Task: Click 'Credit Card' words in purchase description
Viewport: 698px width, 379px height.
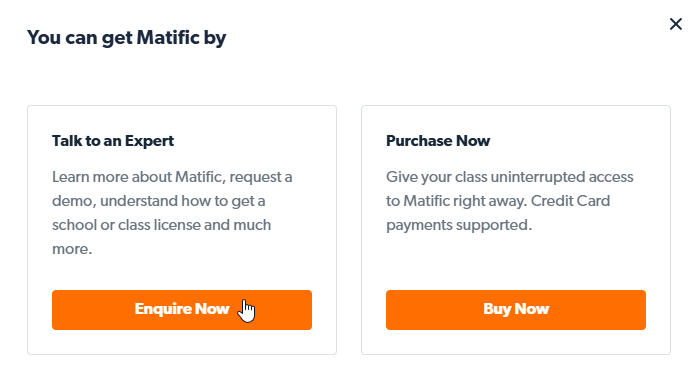Action: point(571,201)
